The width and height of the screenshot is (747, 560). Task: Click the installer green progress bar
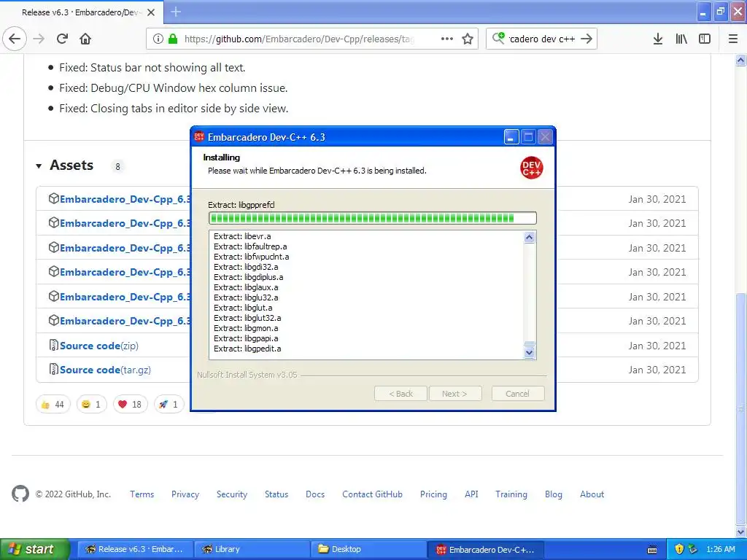click(x=372, y=218)
